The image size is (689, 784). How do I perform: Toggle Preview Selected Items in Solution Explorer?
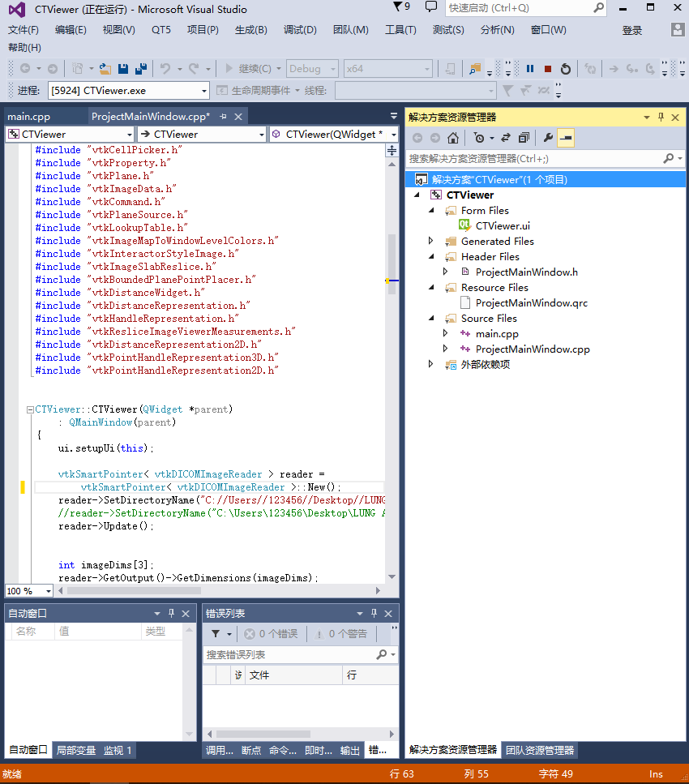pos(566,138)
